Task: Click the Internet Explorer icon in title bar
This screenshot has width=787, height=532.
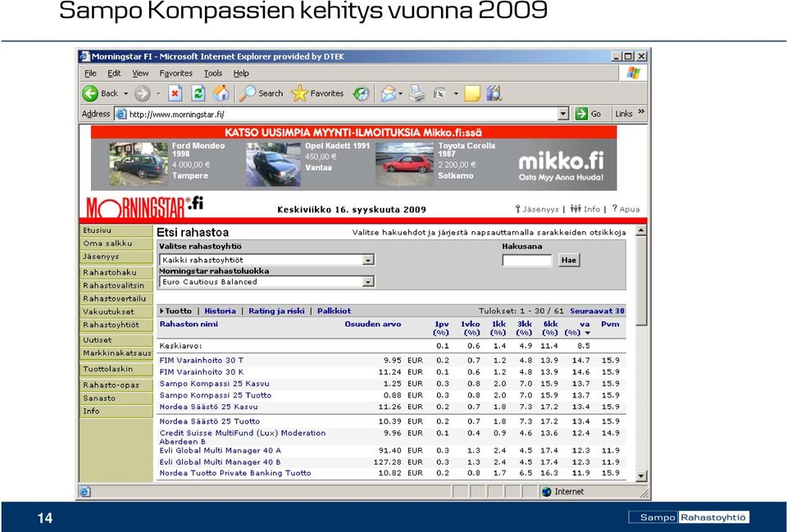Action: click(x=84, y=57)
